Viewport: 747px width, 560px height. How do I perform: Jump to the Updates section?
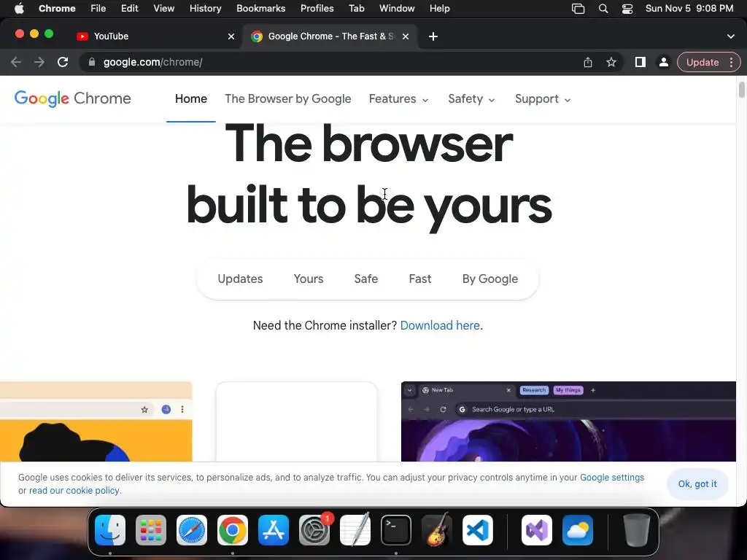coord(240,279)
